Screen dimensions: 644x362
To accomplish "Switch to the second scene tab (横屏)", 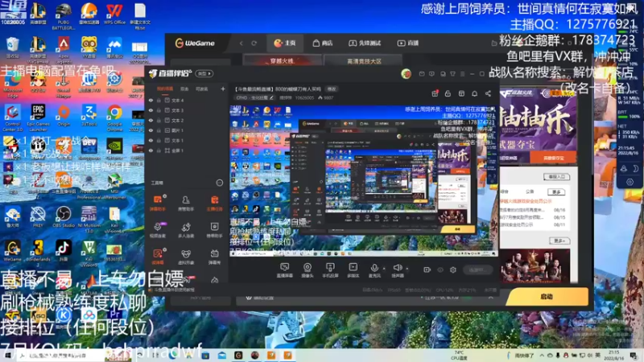I will tap(184, 88).
